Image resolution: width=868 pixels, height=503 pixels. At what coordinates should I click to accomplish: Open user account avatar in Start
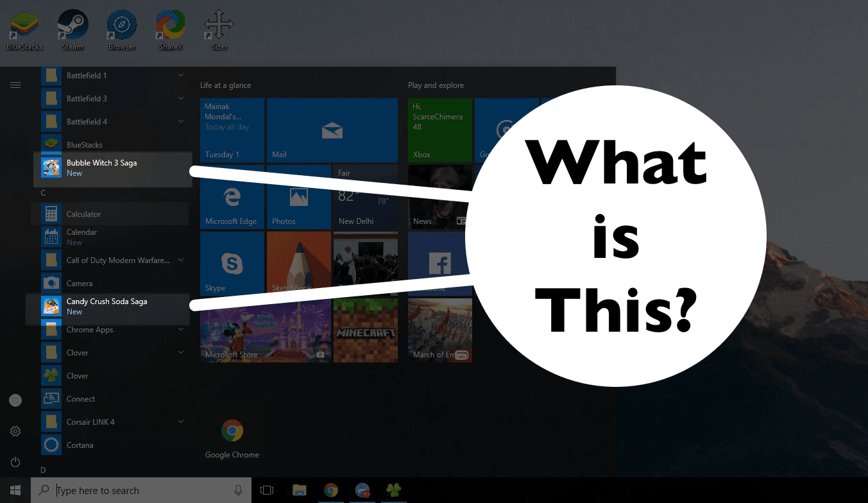click(15, 400)
